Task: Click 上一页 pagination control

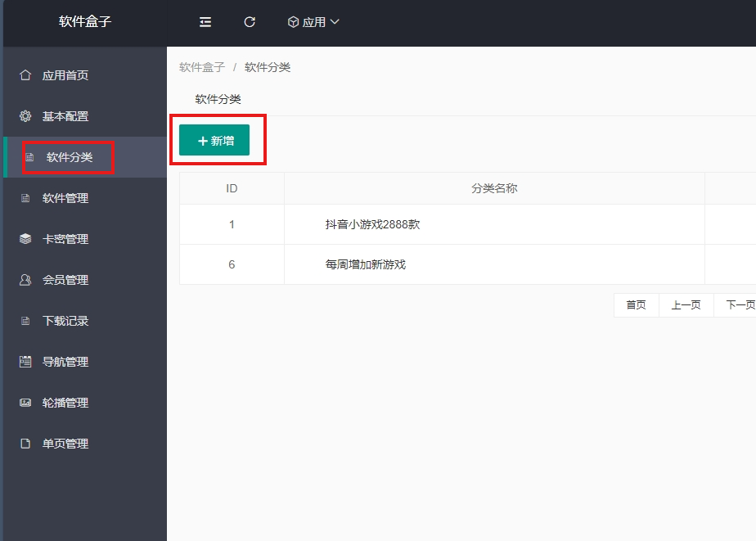Action: (686, 304)
